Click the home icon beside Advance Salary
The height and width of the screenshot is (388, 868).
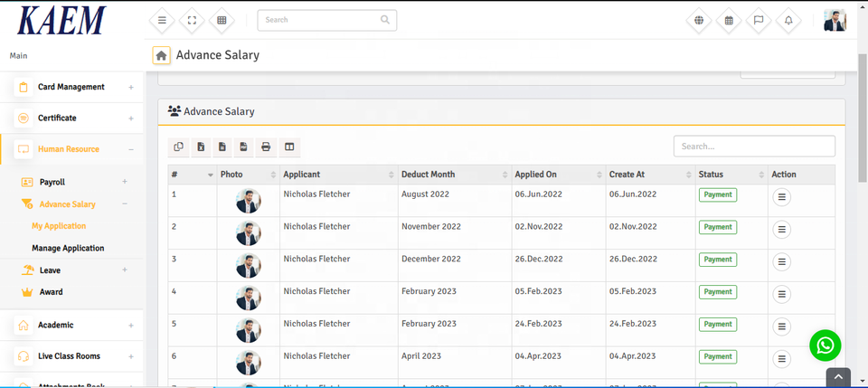tap(161, 55)
